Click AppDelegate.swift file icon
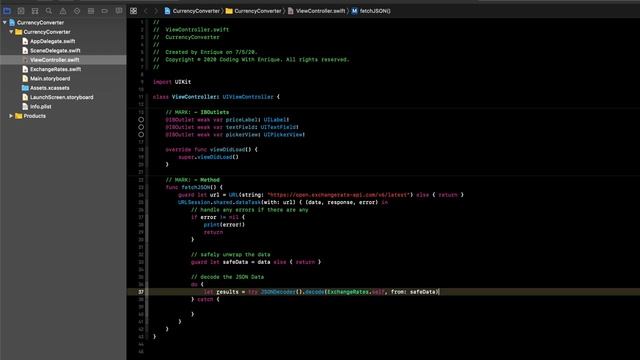Image resolution: width=640 pixels, height=360 pixels. coord(25,41)
